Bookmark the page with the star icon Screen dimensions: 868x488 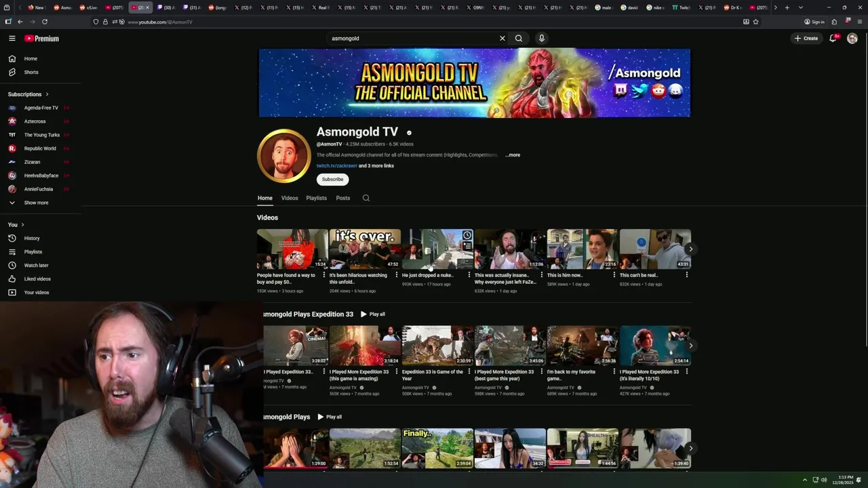(755, 22)
